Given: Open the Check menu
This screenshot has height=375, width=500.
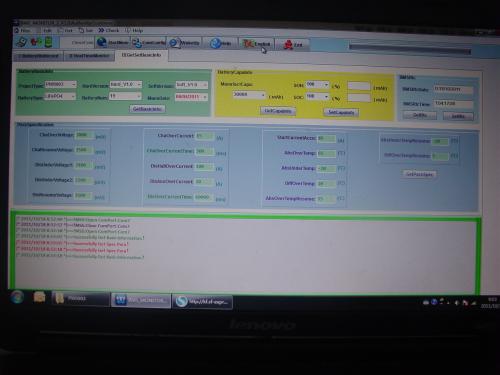Looking at the screenshot, I should (x=109, y=30).
